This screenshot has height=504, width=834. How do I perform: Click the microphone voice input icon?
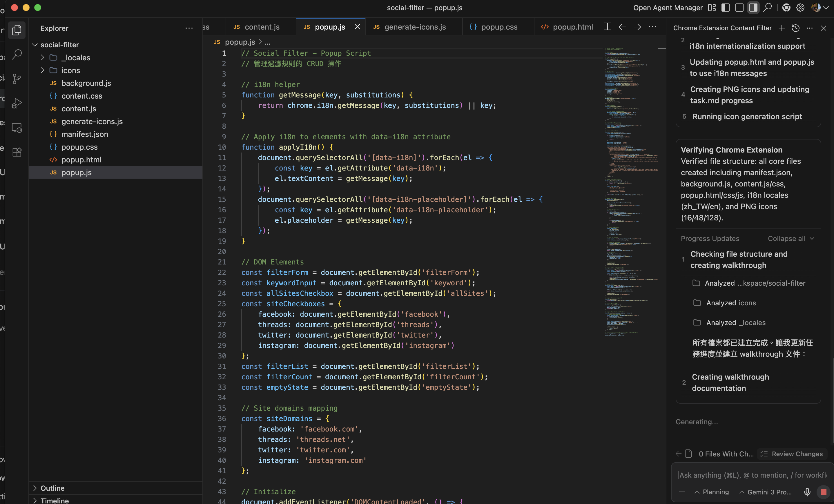click(x=807, y=492)
